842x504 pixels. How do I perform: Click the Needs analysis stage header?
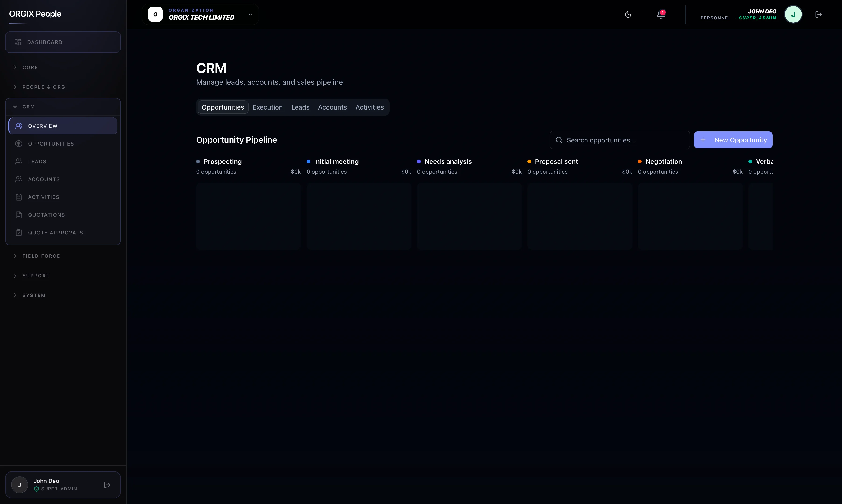point(448,162)
